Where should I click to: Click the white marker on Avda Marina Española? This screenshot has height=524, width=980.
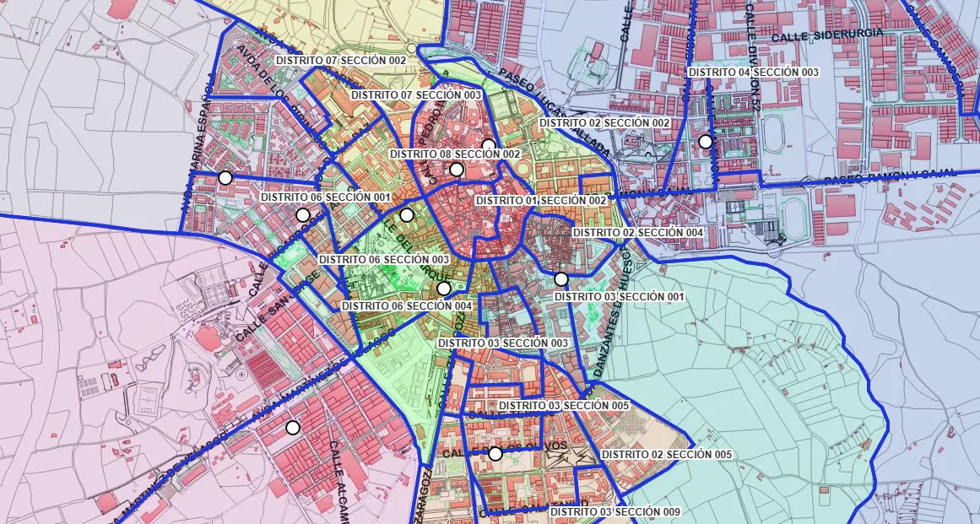[224, 178]
